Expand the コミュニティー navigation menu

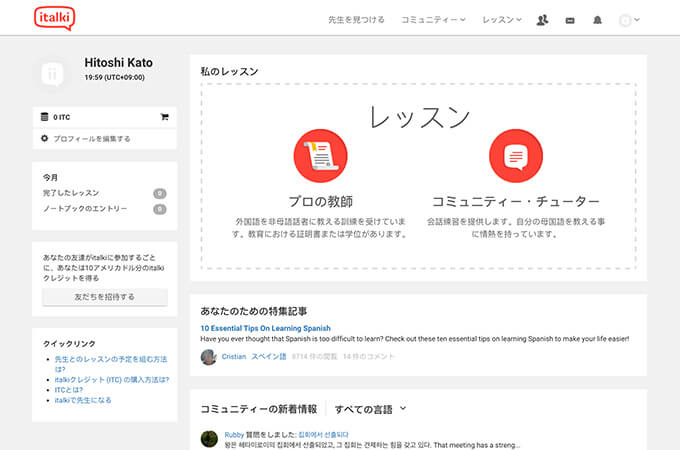433,20
